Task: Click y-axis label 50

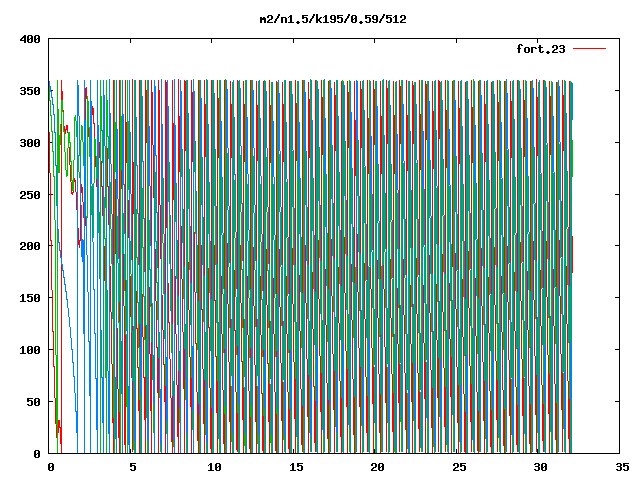Action: point(33,402)
